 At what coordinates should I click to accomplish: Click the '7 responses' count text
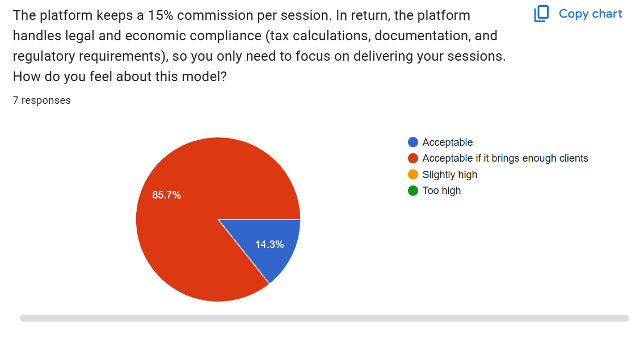[x=42, y=100]
